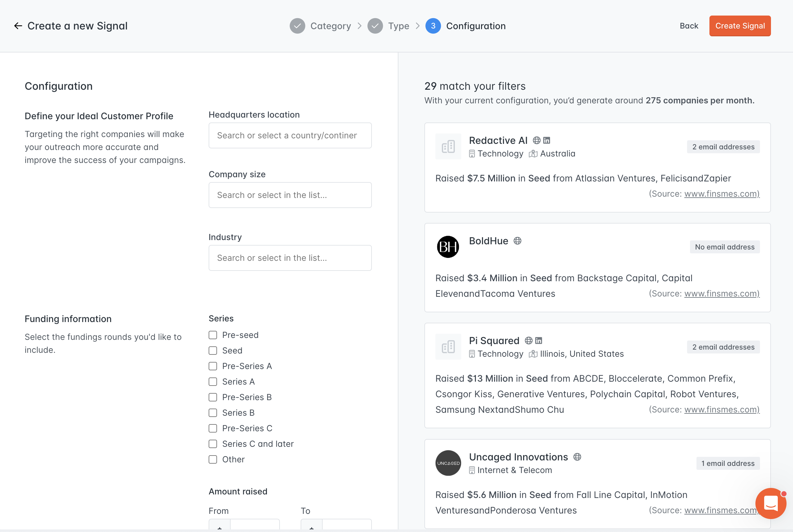The width and height of the screenshot is (793, 532).
Task: Enable the Series C and later checkbox
Action: pos(213,444)
